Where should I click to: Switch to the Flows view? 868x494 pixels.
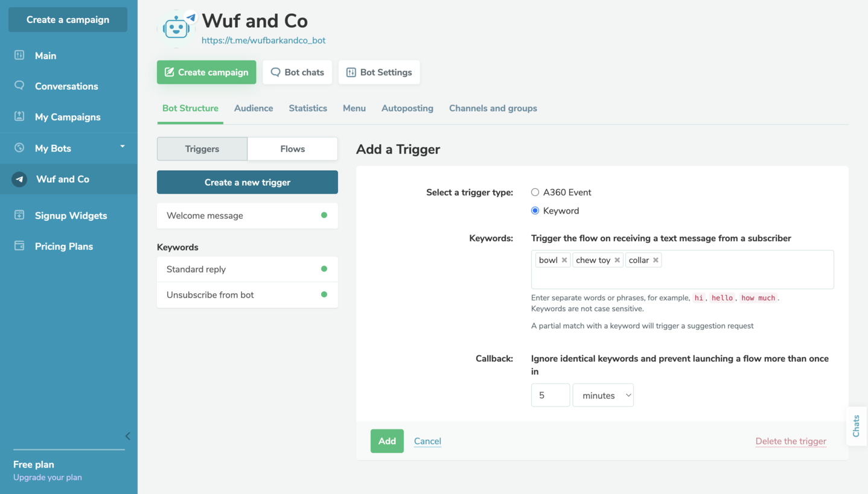click(x=292, y=149)
